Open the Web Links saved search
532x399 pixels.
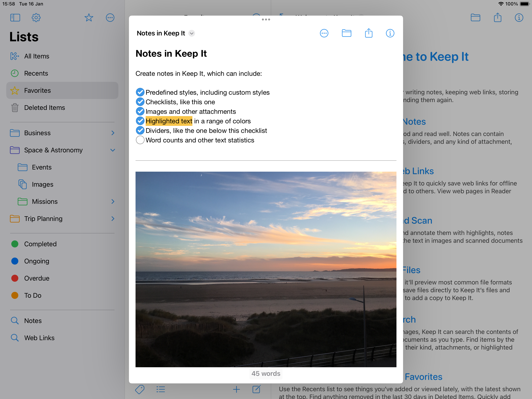pyautogui.click(x=62, y=338)
